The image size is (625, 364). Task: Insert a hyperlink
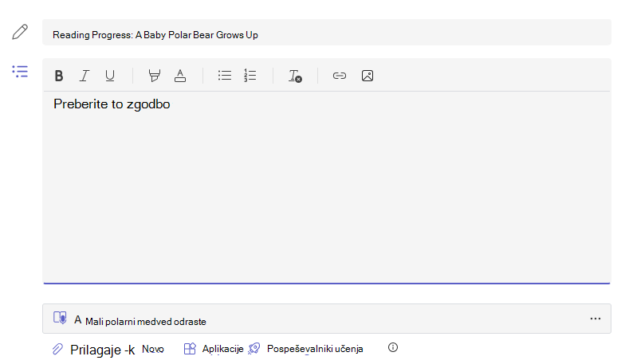point(340,76)
